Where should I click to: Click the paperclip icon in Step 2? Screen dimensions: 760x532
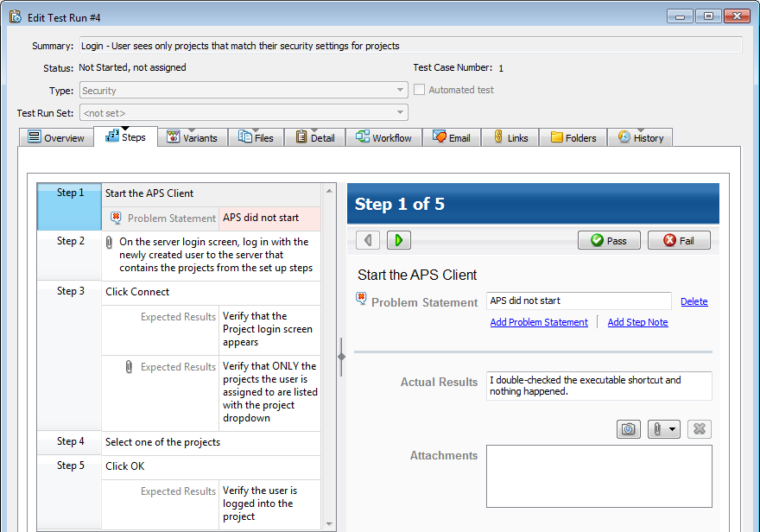(109, 243)
